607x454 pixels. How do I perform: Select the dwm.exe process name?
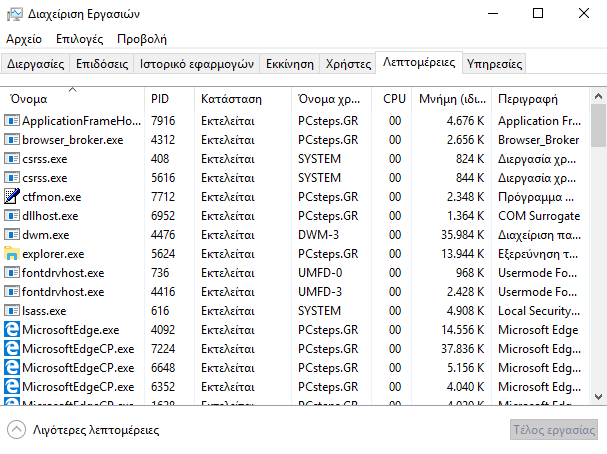click(x=45, y=235)
